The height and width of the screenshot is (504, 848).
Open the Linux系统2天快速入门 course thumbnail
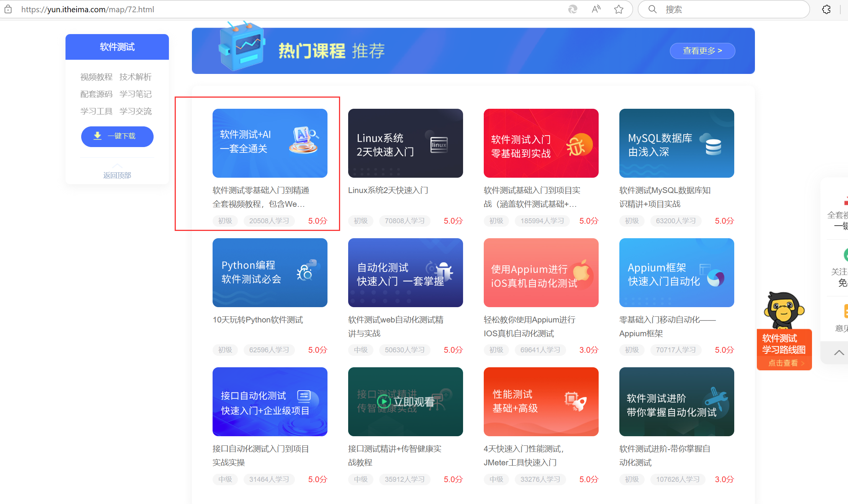click(405, 143)
